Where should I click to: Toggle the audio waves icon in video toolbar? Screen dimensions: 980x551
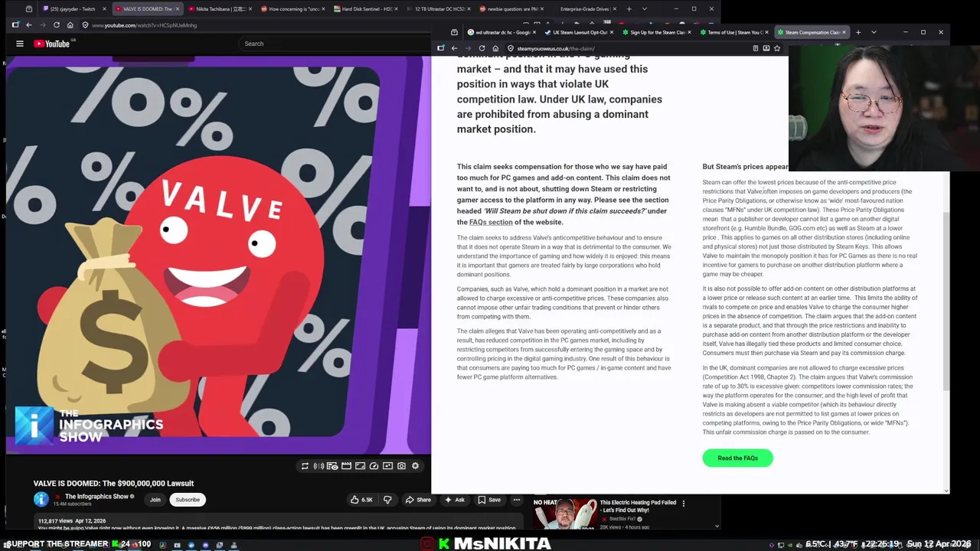coord(318,466)
